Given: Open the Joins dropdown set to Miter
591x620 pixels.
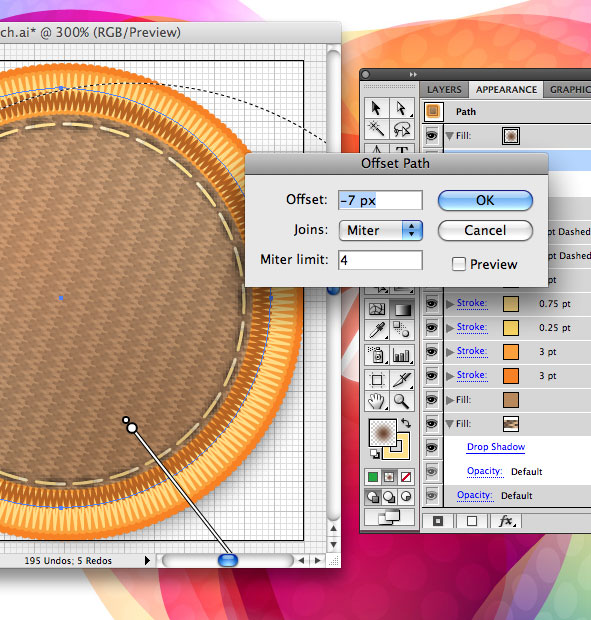Looking at the screenshot, I should tap(381, 231).
